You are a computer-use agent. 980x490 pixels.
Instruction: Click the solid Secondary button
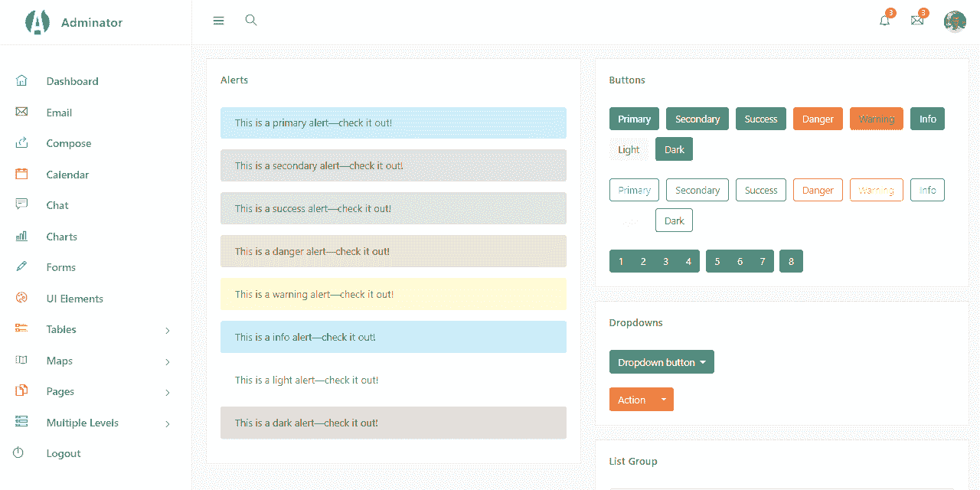697,119
